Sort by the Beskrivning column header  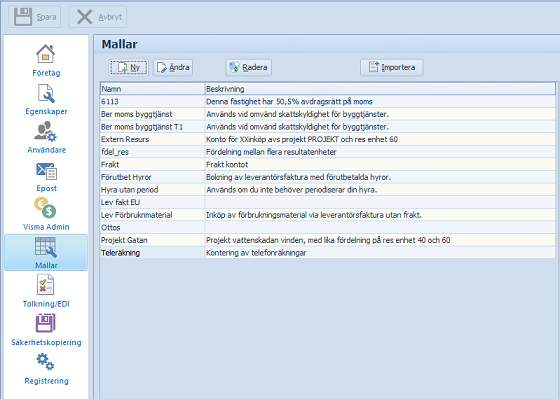coord(380,89)
